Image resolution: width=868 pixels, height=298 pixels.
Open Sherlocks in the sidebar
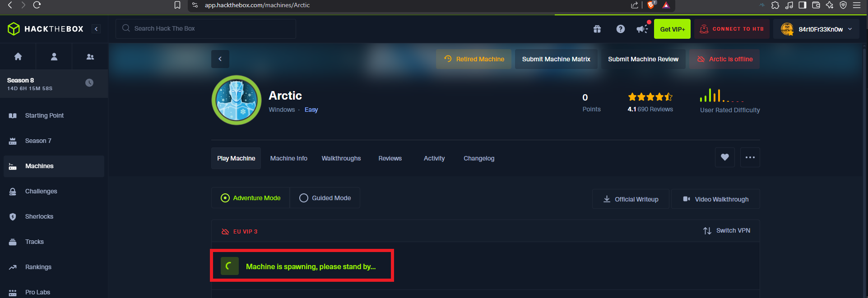pos(54,216)
